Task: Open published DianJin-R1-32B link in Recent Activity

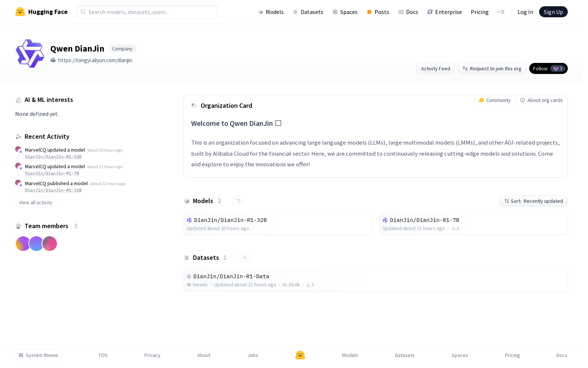Action: pos(53,190)
